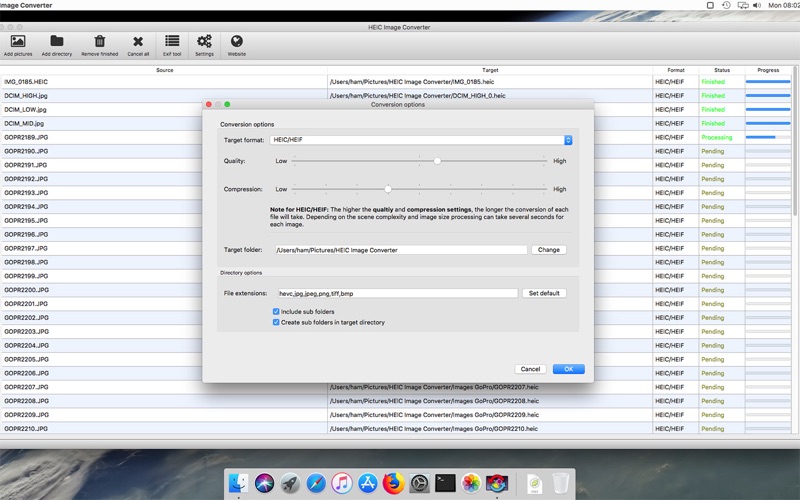800x500 pixels.
Task: Open the Exif tool icon
Action: coord(172,41)
